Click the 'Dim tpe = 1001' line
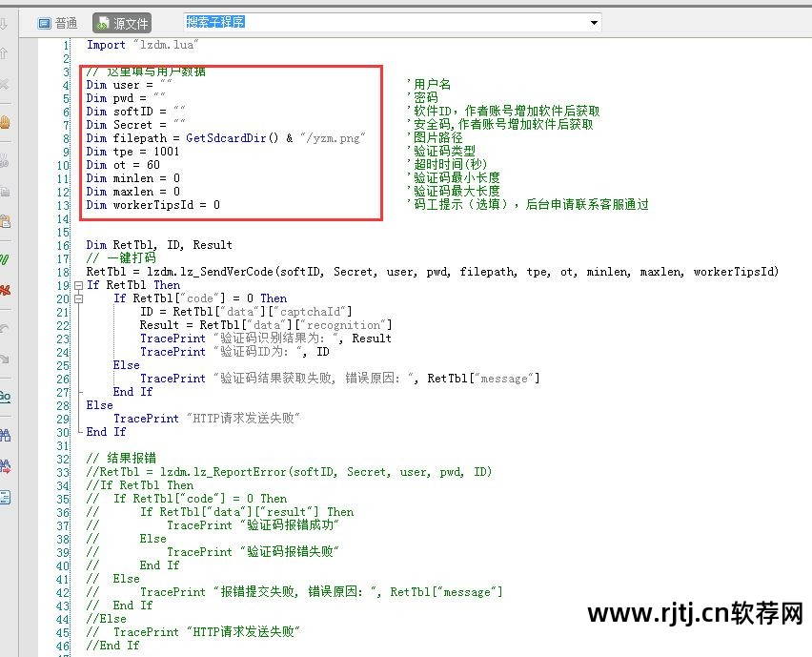 point(132,152)
